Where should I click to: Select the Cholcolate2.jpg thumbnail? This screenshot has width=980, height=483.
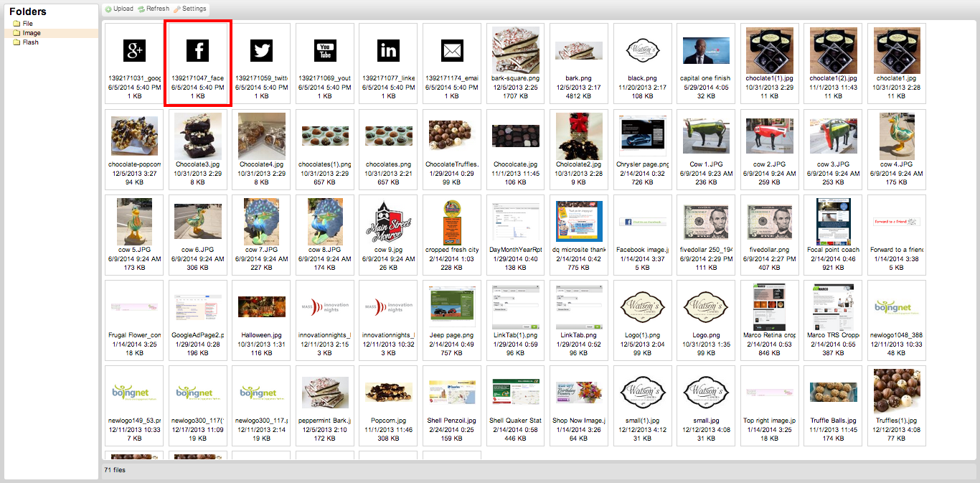(579, 149)
